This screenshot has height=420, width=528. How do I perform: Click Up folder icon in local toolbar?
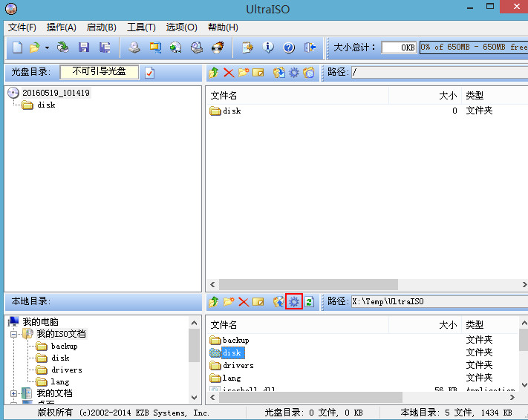coord(213,301)
